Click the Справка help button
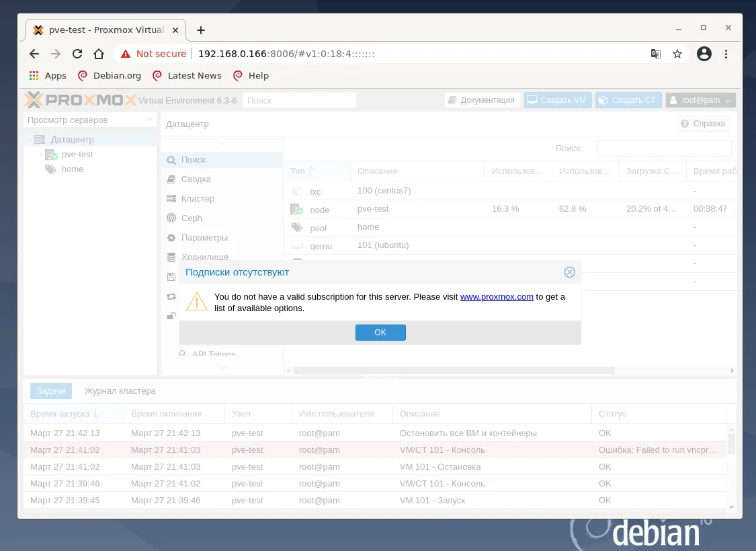 tap(703, 124)
